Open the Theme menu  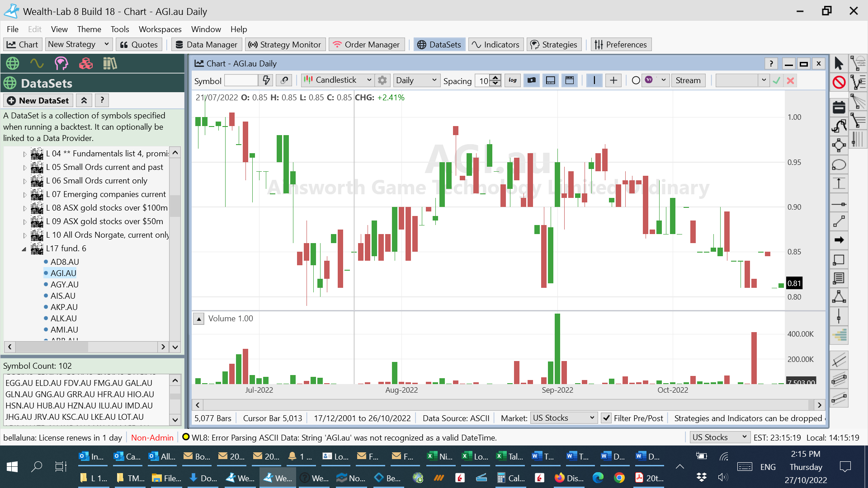(89, 29)
